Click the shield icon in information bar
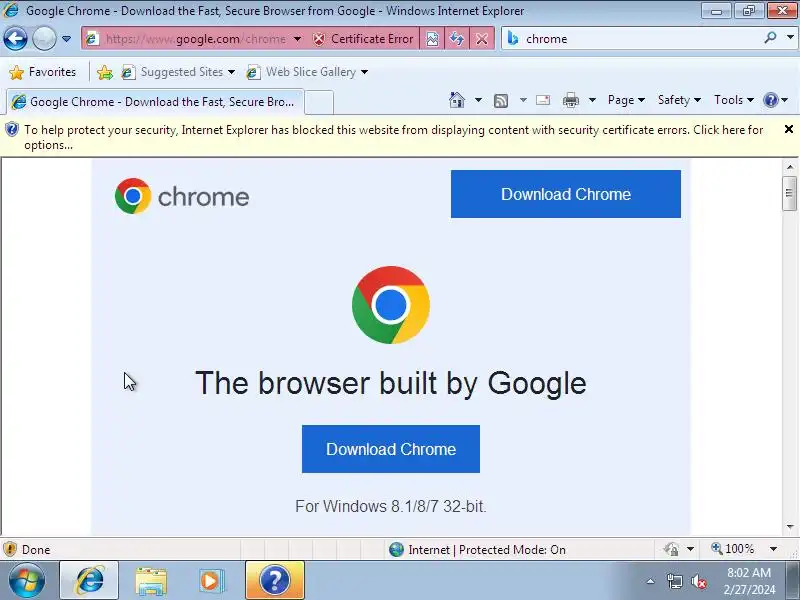The height and width of the screenshot is (600, 800). pyautogui.click(x=11, y=130)
